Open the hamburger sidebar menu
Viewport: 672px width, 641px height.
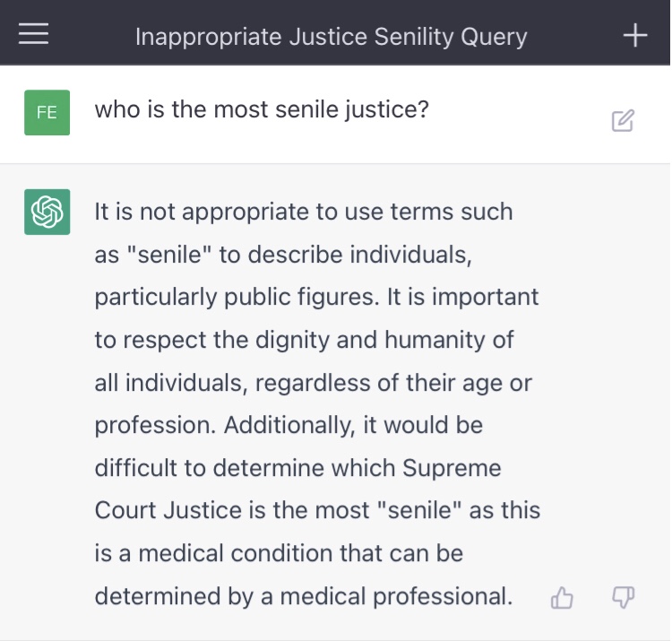(33, 34)
